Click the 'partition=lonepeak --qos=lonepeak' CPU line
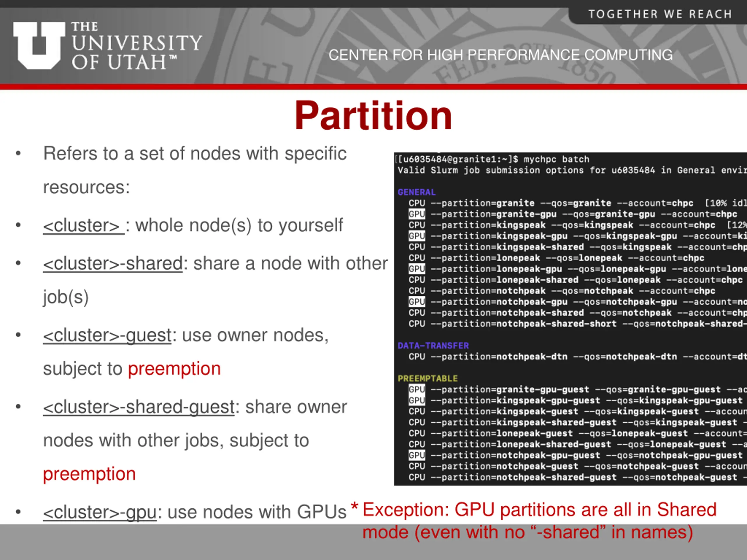The height and width of the screenshot is (560, 747). [x=556, y=258]
